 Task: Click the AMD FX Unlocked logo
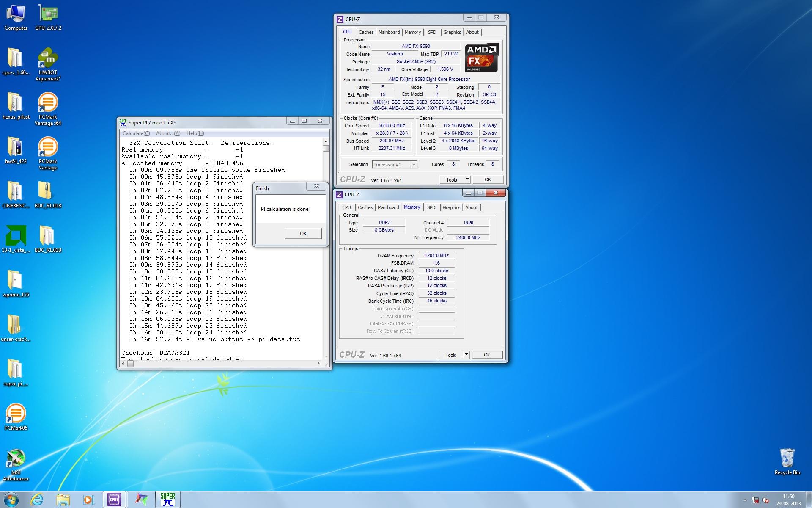click(x=482, y=58)
